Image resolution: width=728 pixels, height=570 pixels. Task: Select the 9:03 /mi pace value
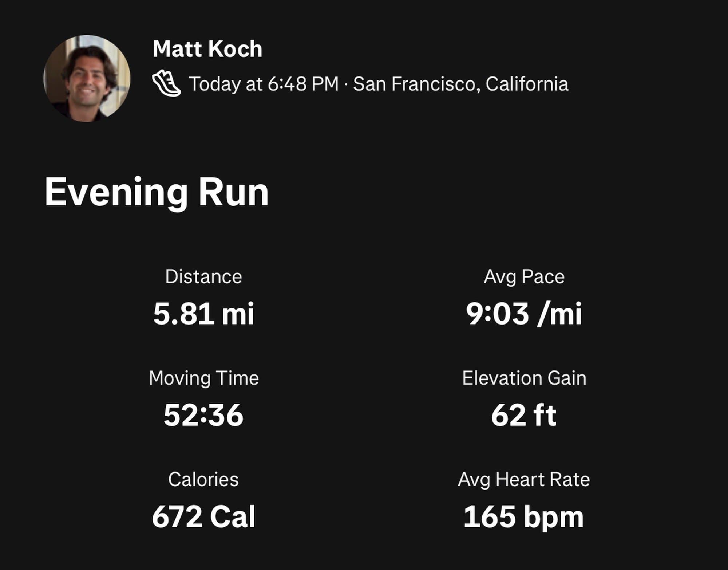point(524,314)
